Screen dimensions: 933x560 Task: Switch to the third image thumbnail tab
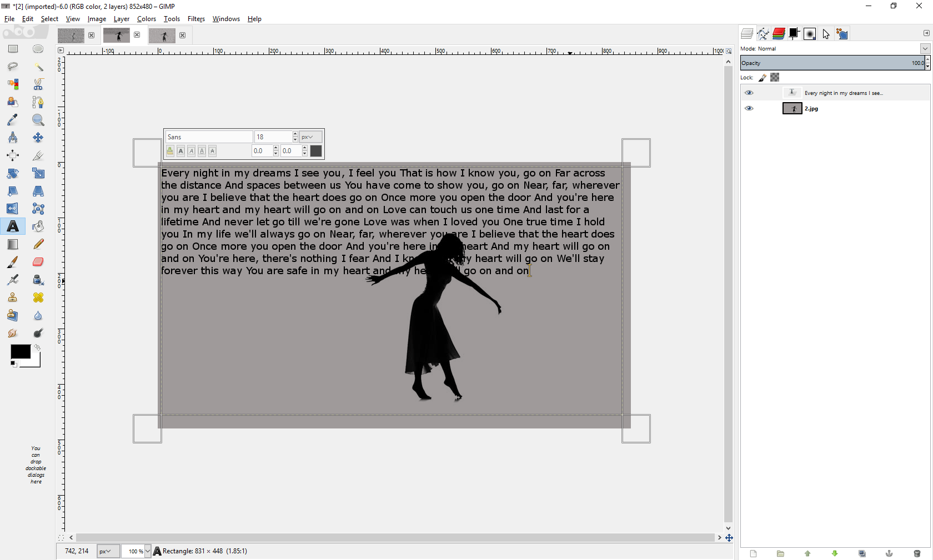[x=162, y=36]
